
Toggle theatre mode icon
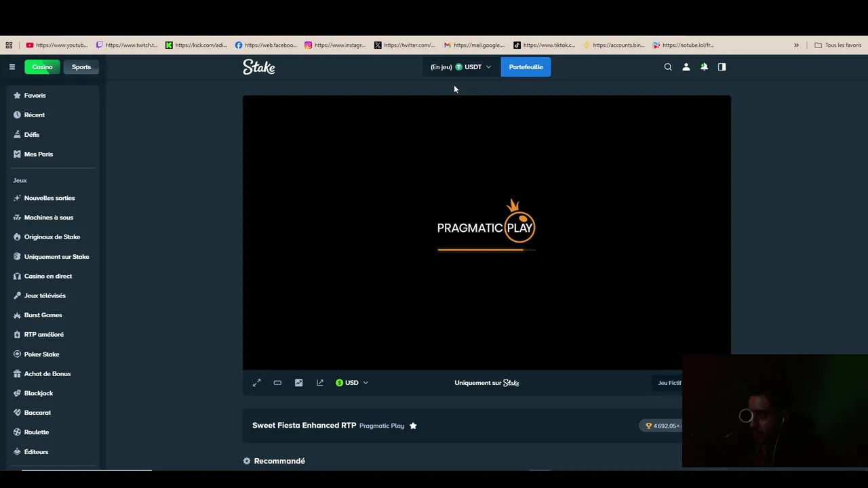click(x=277, y=383)
